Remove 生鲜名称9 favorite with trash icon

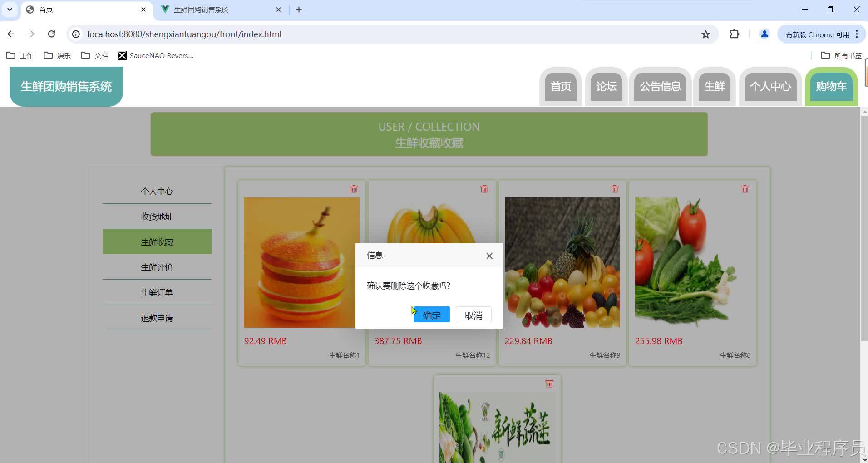click(x=614, y=189)
